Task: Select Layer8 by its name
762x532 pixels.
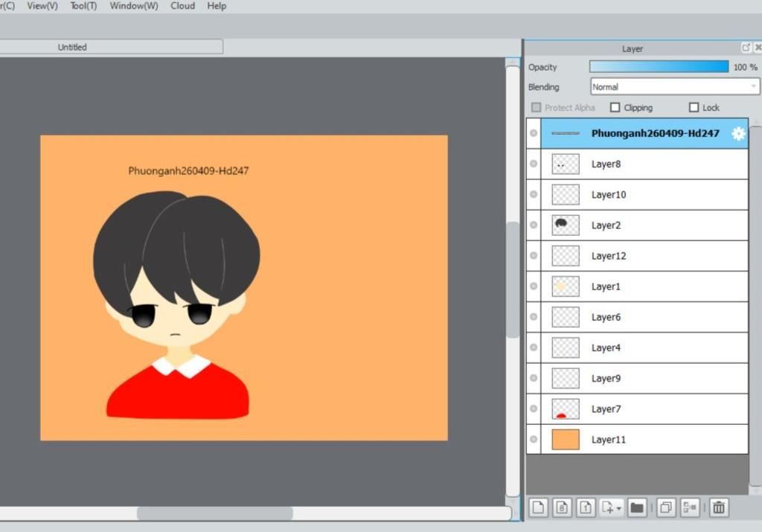Action: click(606, 164)
